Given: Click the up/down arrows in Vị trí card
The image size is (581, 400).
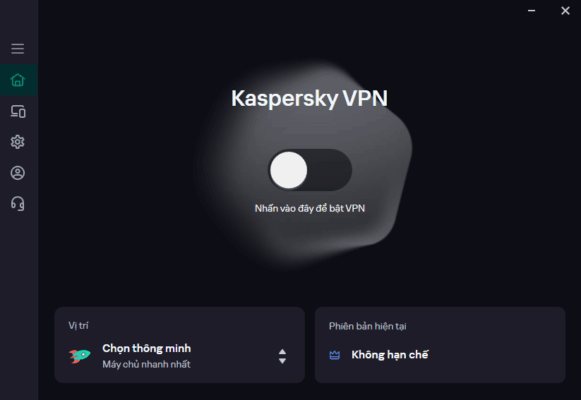Looking at the screenshot, I should tap(282, 356).
